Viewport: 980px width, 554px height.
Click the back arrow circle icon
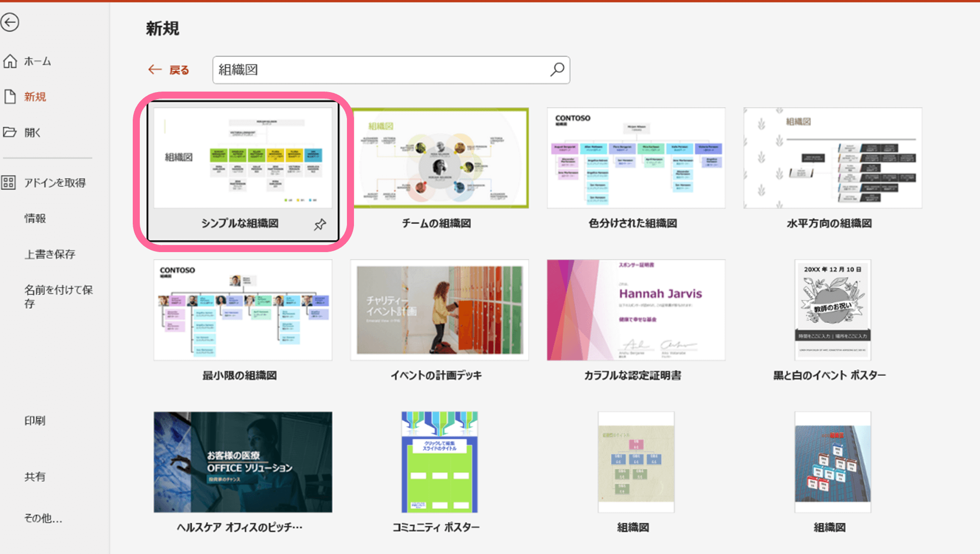tap(10, 22)
